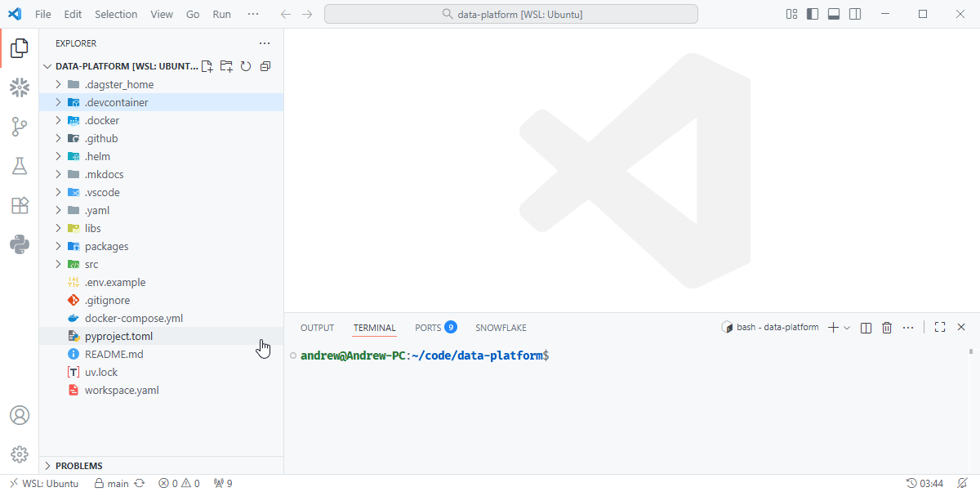
Task: Open the Accounts icon in the activity bar
Action: 19,415
